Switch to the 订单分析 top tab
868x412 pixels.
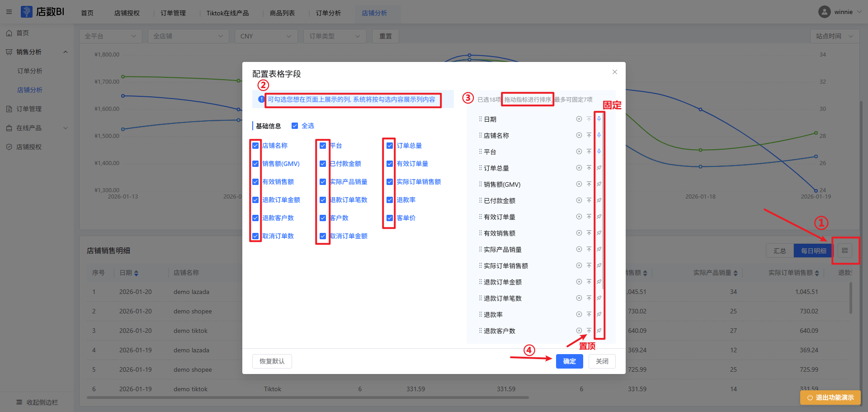click(x=328, y=13)
